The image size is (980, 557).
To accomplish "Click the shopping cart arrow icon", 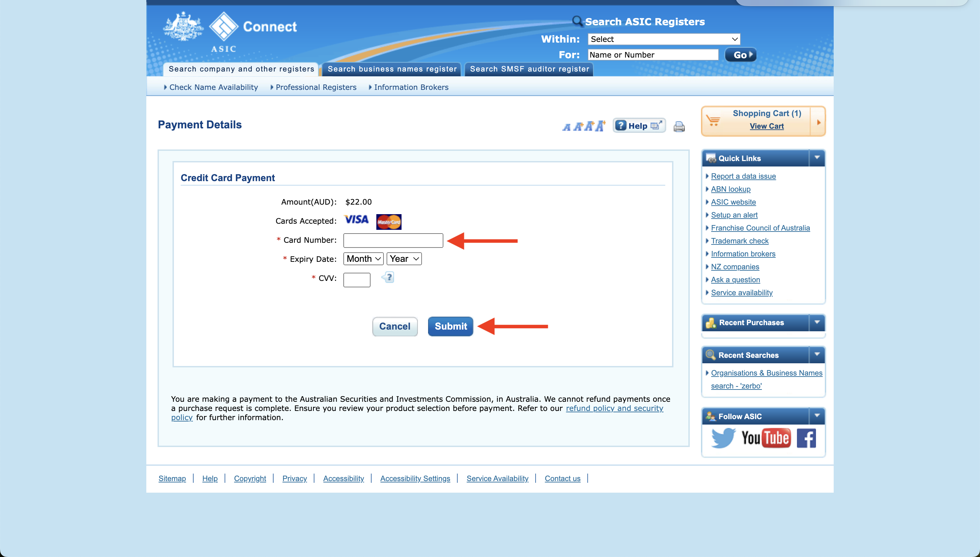I will click(818, 122).
